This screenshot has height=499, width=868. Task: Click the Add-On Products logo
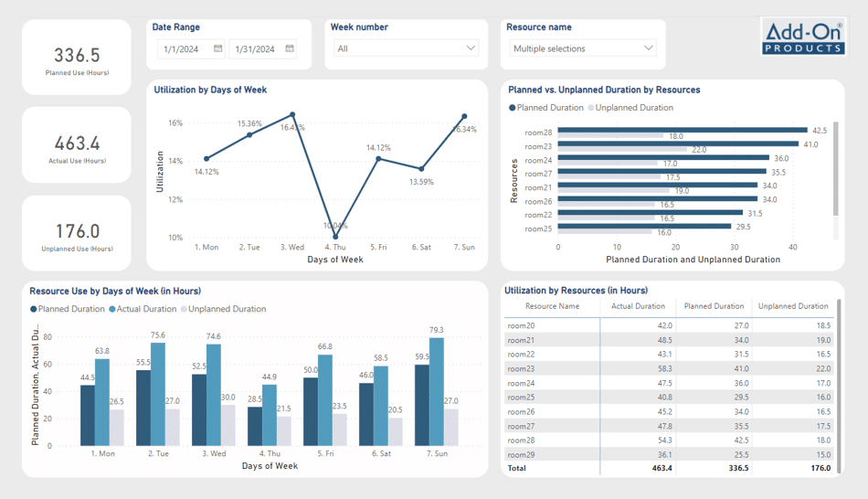tap(803, 37)
